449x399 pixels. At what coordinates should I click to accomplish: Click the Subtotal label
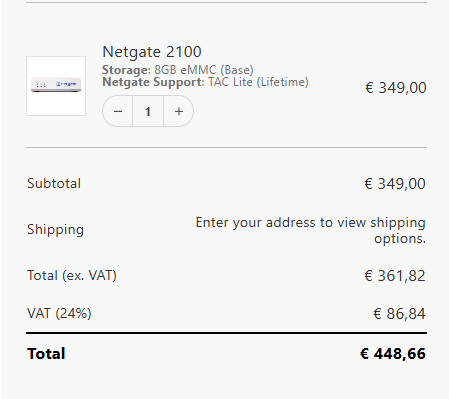[x=54, y=183]
